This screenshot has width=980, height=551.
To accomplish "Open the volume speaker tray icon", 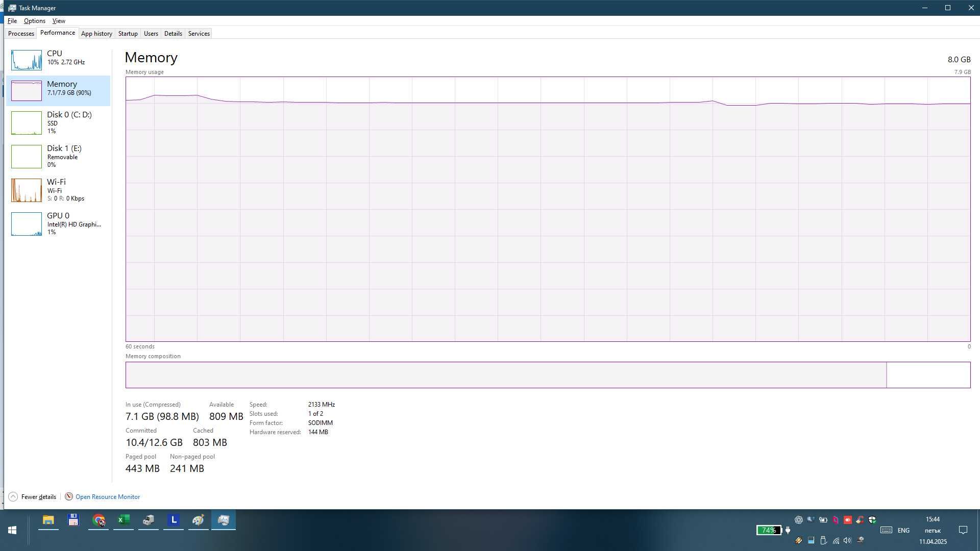I will pos(848,540).
